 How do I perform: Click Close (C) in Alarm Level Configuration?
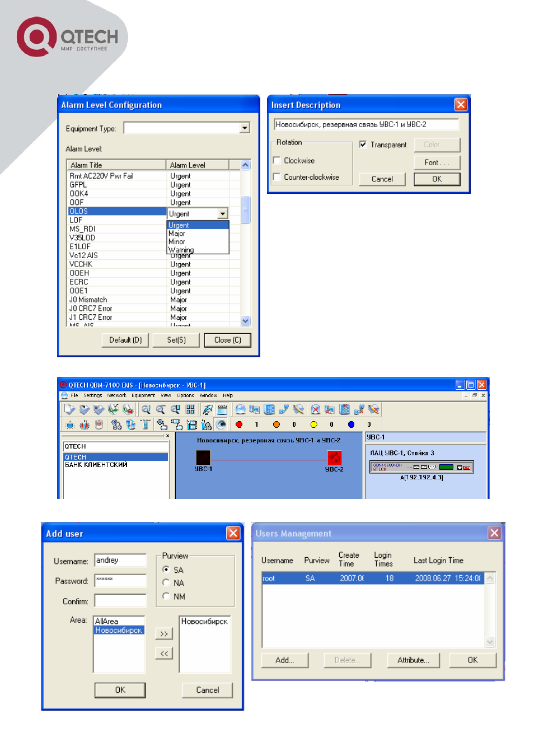tap(227, 340)
